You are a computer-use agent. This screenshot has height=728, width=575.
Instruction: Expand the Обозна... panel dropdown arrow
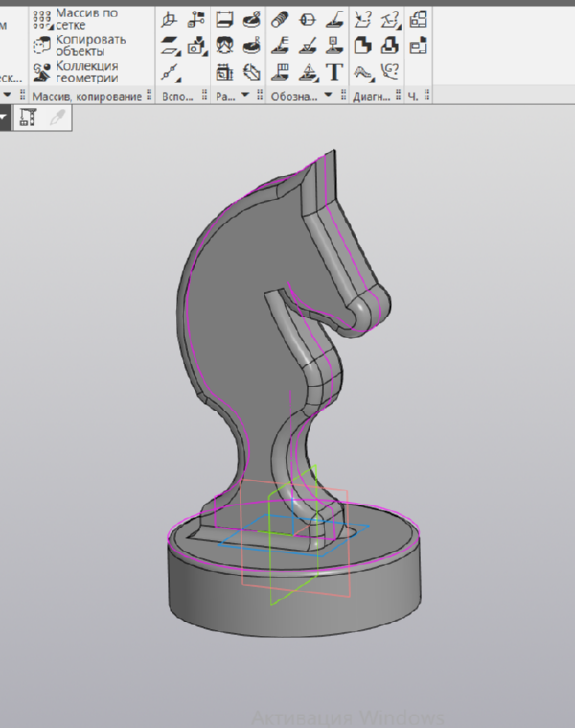(328, 95)
